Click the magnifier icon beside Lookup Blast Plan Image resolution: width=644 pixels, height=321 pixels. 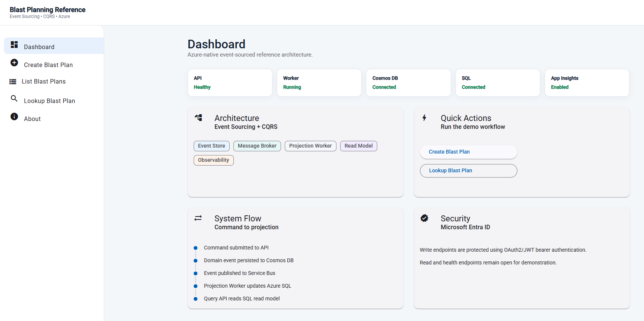14,99
